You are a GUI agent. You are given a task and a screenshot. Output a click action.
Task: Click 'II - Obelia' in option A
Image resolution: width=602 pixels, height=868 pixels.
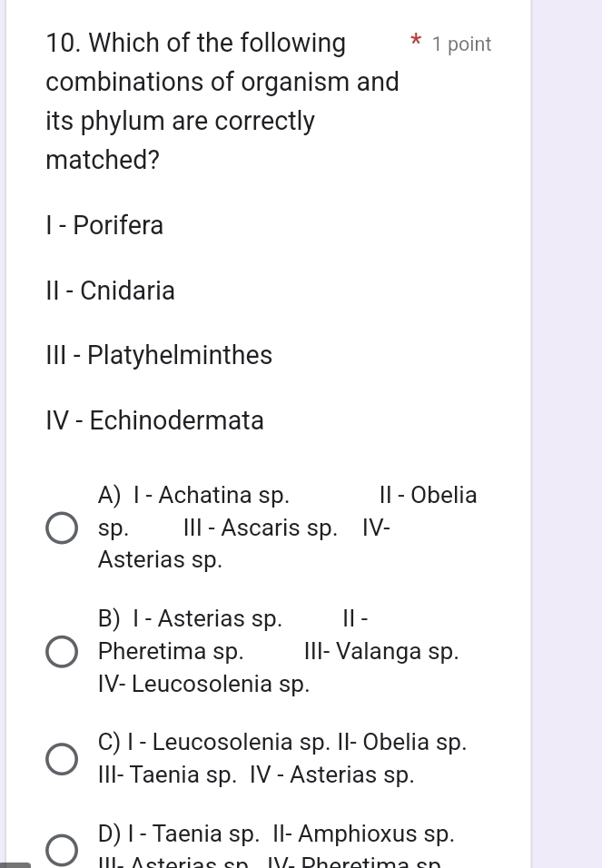tap(428, 496)
